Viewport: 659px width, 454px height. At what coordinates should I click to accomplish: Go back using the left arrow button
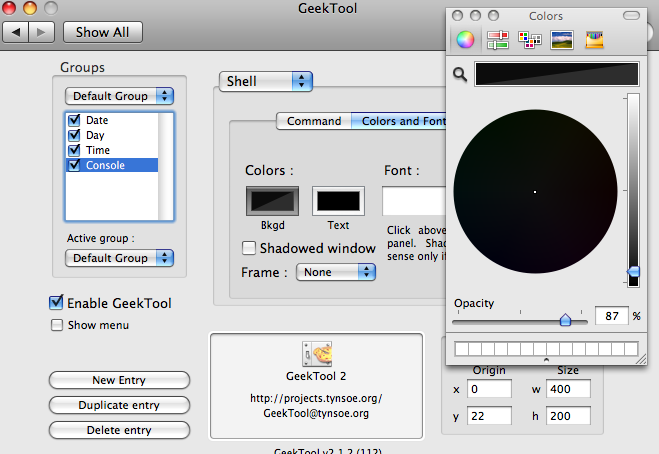(x=16, y=32)
